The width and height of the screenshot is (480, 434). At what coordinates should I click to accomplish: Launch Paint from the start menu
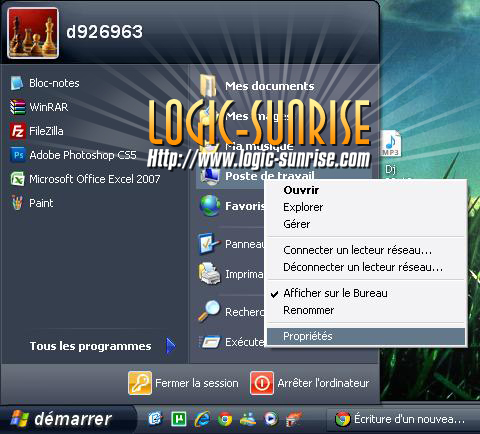[x=32, y=203]
